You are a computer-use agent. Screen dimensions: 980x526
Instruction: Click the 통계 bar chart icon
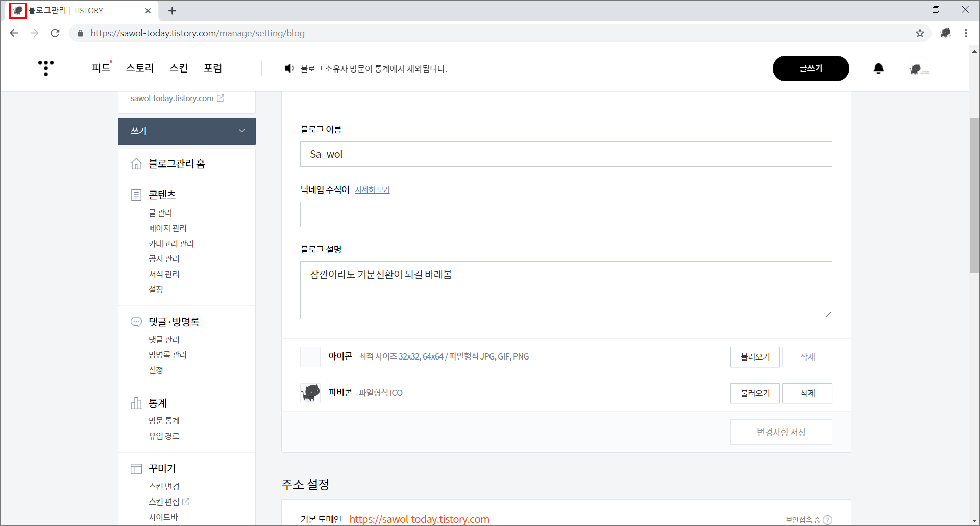point(136,403)
